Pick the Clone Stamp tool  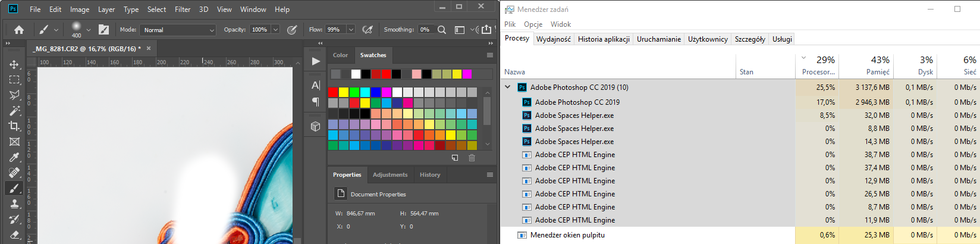coord(14,204)
